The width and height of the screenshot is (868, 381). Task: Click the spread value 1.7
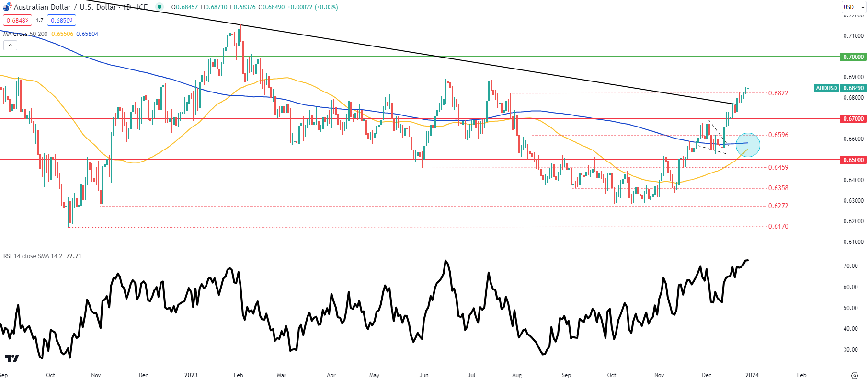40,20
